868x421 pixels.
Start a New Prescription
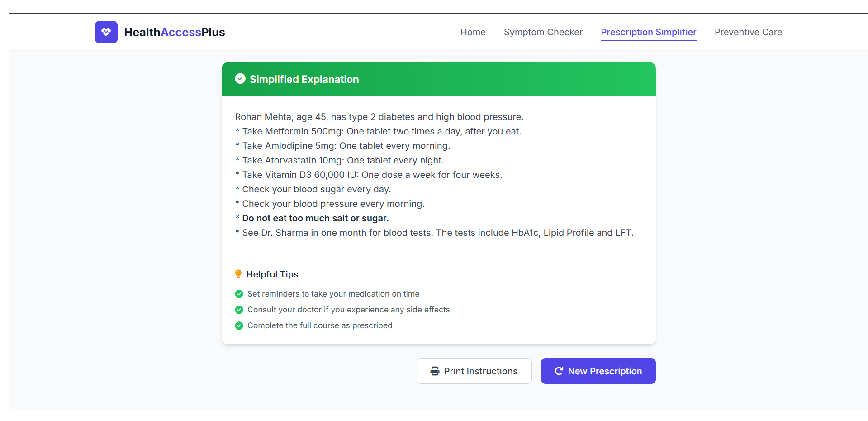point(598,371)
